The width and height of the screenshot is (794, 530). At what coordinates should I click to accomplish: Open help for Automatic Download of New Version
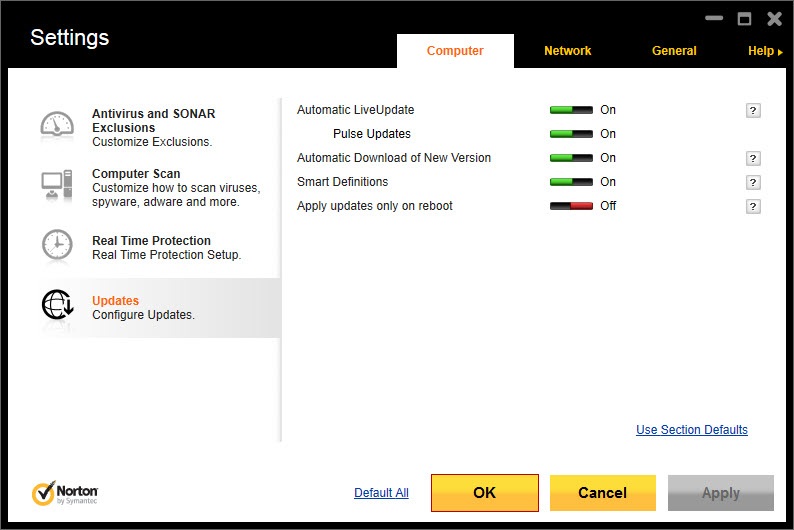[x=753, y=158]
